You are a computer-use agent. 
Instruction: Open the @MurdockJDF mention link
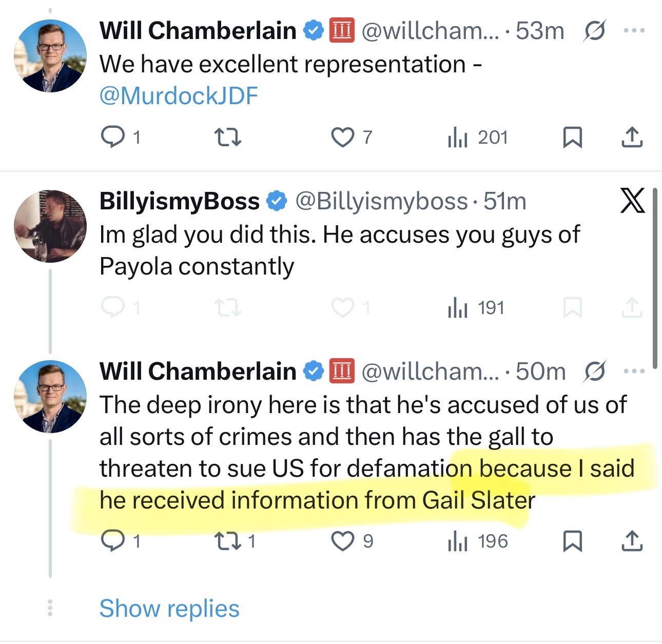[x=178, y=96]
